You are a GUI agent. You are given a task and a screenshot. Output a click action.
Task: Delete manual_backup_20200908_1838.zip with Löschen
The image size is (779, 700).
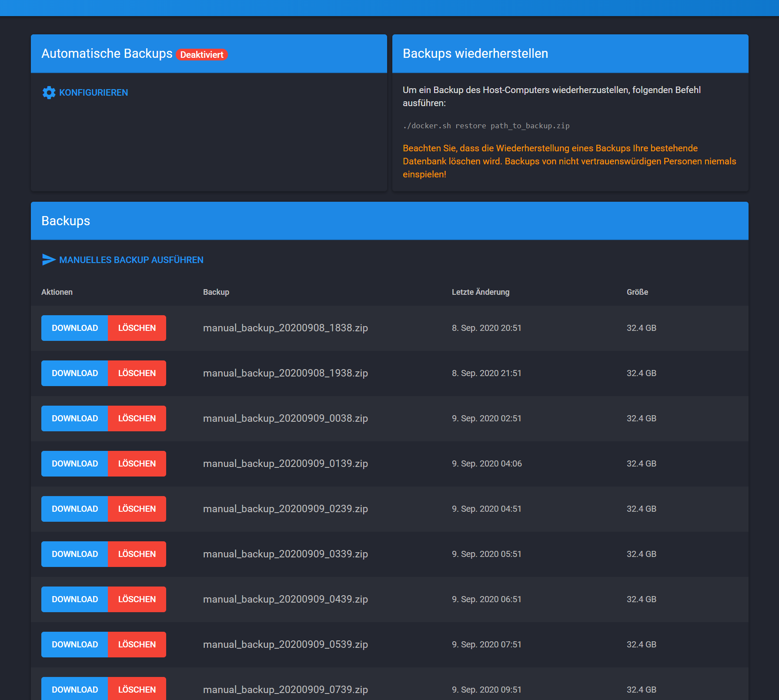click(137, 328)
